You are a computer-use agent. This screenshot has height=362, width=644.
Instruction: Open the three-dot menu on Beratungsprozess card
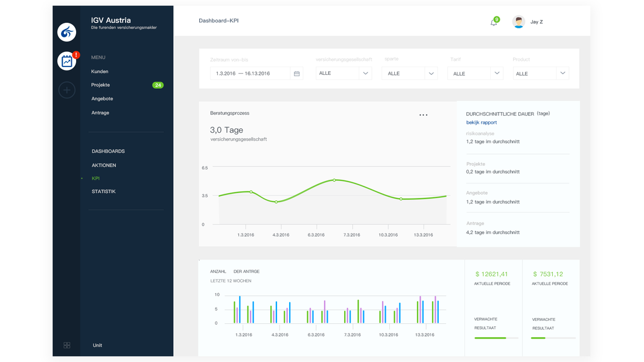pos(424,115)
